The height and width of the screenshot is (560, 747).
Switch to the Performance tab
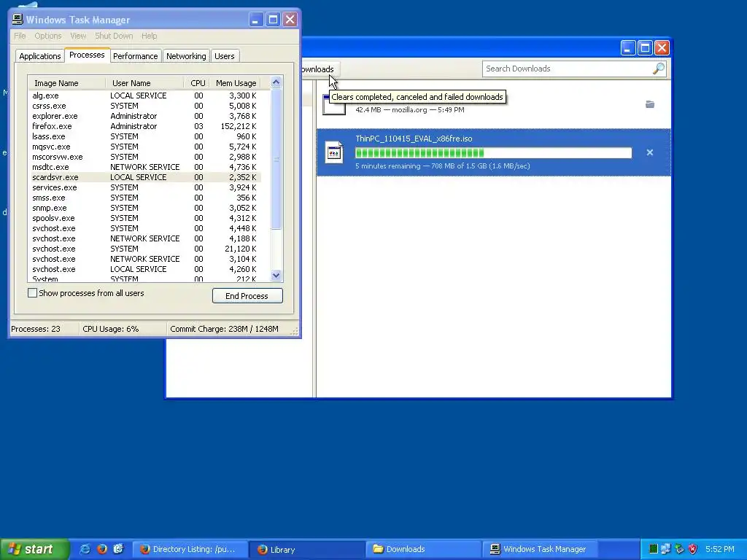[135, 55]
